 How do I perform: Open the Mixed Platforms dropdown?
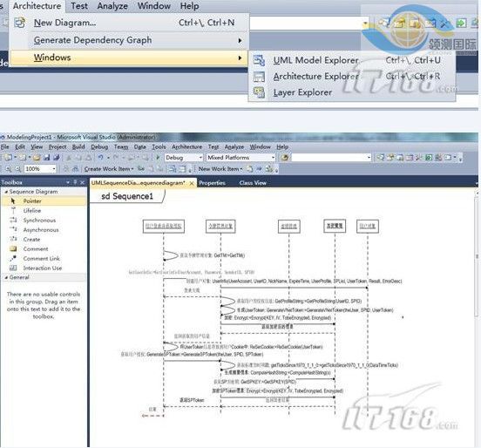point(273,158)
